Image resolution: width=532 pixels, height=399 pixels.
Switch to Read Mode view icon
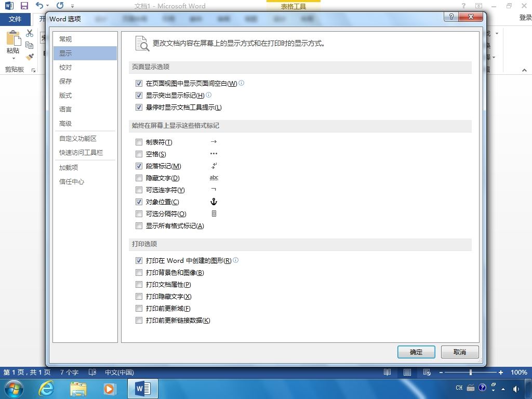[387, 372]
